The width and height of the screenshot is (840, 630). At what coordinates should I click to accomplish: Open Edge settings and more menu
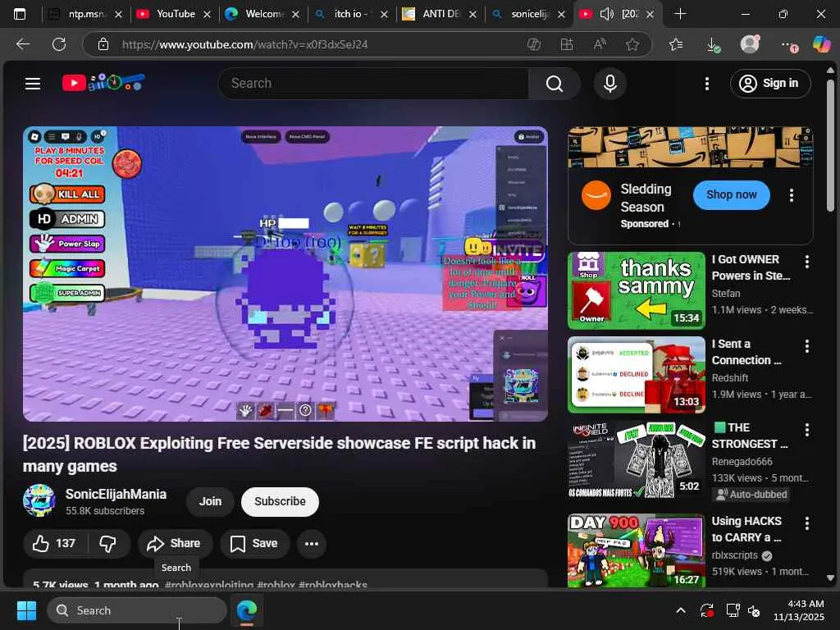(788, 45)
